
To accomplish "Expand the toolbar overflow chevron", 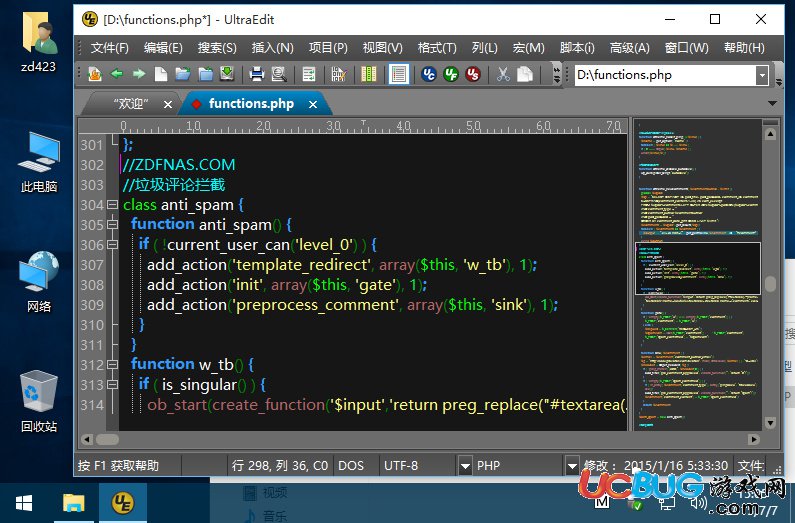I will coord(557,74).
